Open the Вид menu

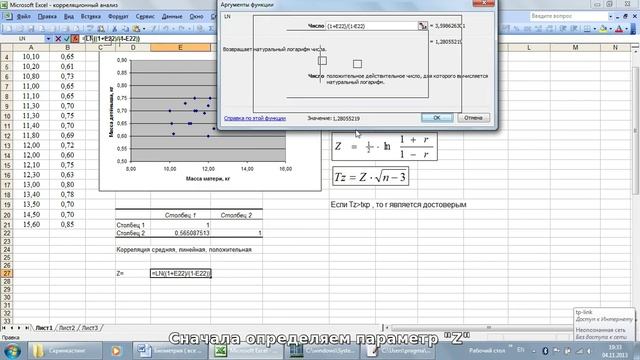pos(69,17)
